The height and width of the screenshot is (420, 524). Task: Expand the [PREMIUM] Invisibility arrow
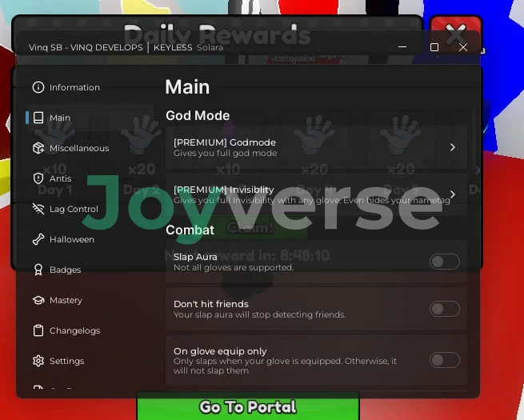[452, 194]
